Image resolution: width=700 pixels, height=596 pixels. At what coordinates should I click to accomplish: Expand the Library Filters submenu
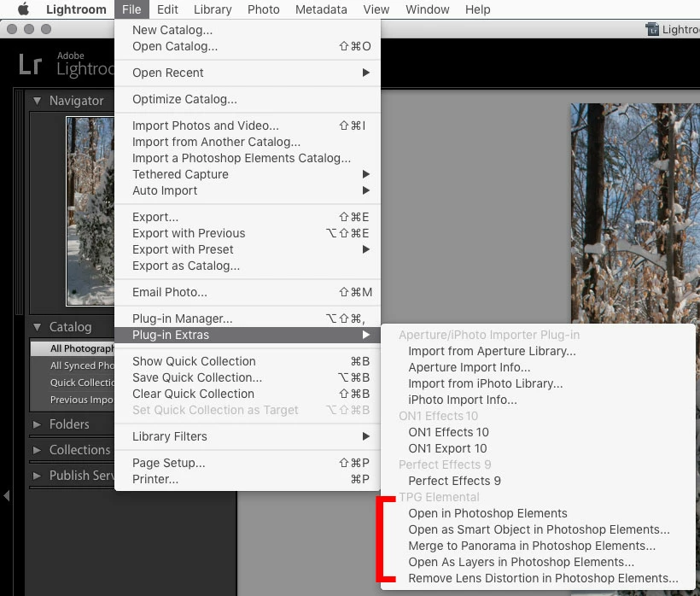click(x=248, y=436)
